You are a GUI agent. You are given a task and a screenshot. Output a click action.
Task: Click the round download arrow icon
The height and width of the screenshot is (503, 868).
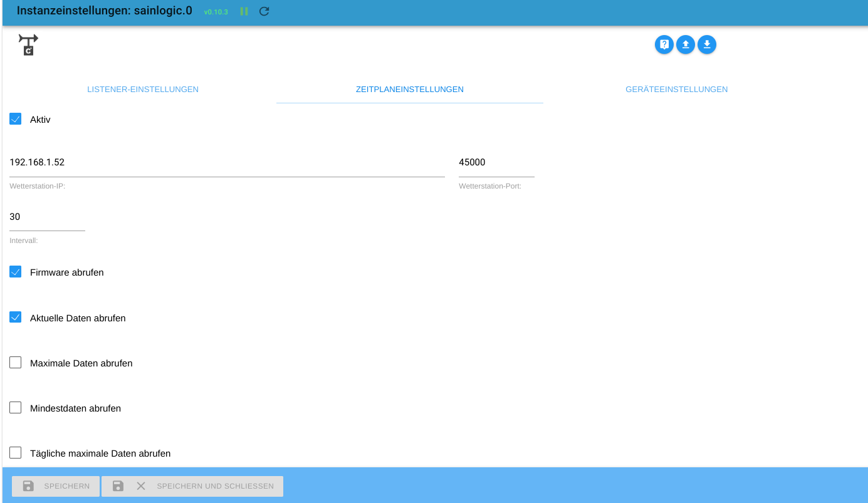(707, 44)
